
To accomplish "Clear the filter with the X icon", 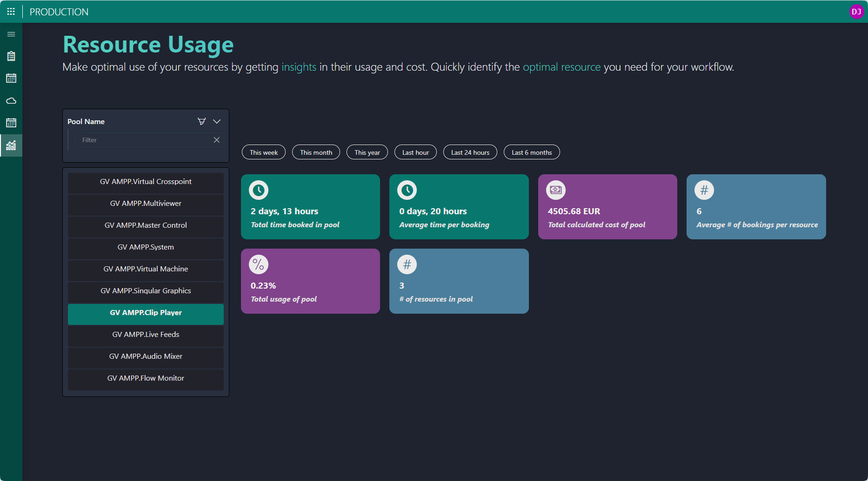I will 216,140.
